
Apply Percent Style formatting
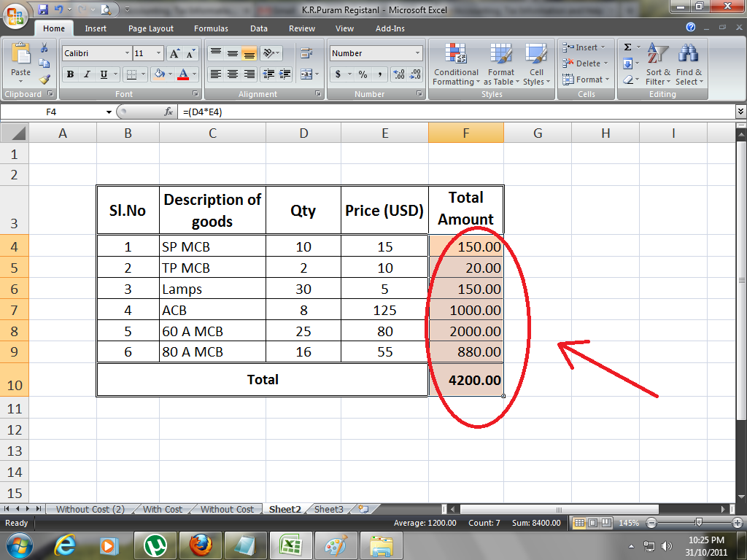coord(362,73)
